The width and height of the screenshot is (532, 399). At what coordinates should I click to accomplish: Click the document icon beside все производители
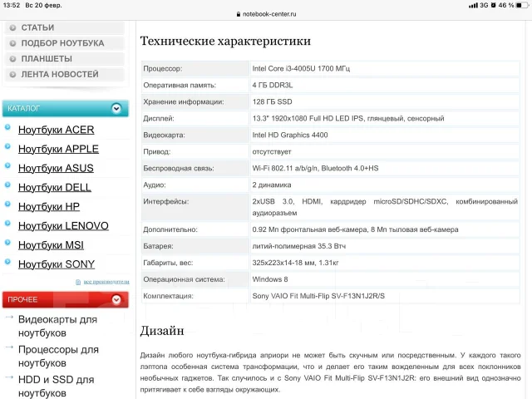[78, 282]
